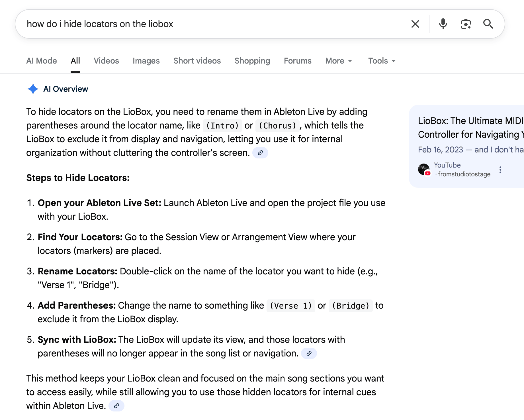Screen dimensions: 524x420
Task: Open Google Lens image search
Action: pos(466,24)
